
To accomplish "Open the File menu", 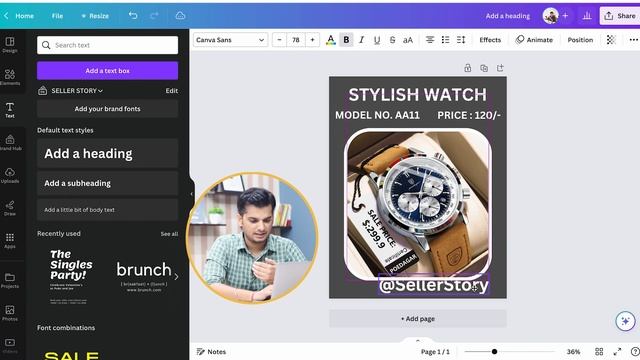I will point(57,16).
